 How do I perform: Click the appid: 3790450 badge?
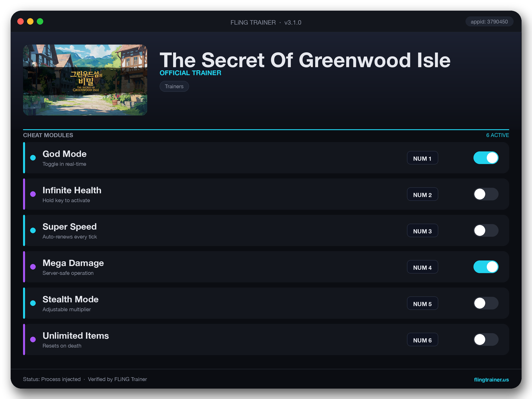pos(489,22)
